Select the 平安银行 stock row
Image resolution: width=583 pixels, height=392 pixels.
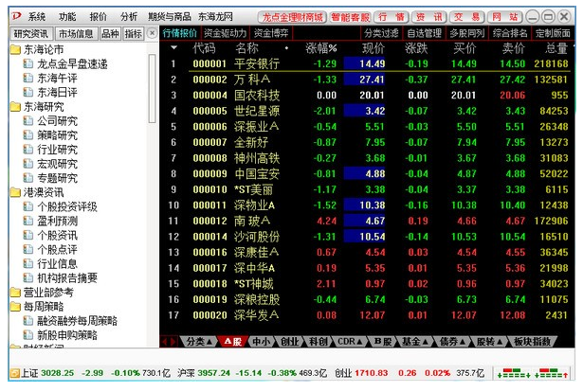coord(367,63)
